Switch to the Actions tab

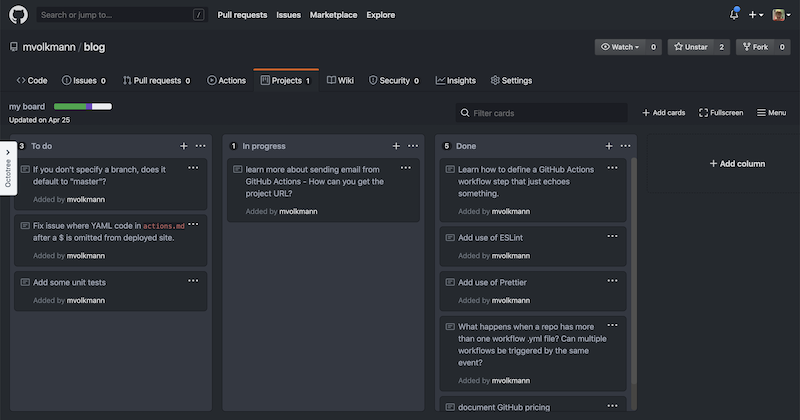point(226,81)
